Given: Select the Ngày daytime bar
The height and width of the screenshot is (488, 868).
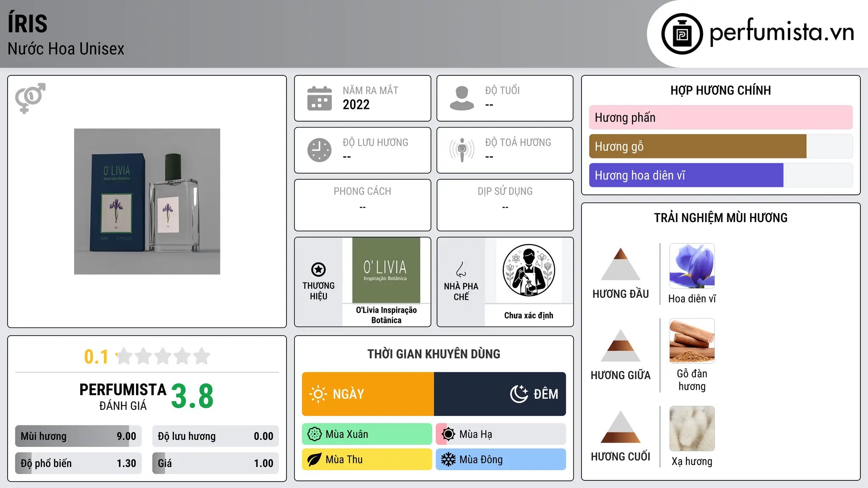Looking at the screenshot, I should 368,394.
